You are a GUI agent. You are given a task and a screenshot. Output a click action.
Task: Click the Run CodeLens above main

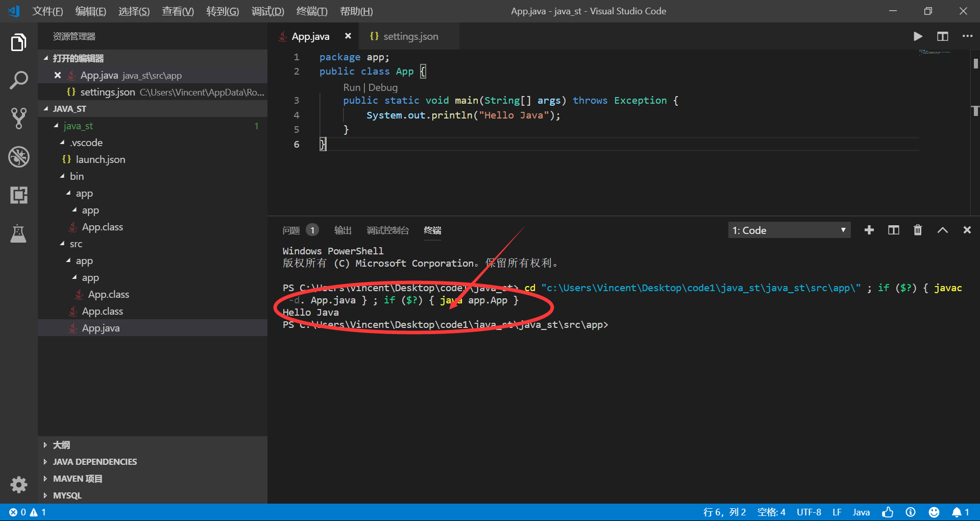[351, 87]
